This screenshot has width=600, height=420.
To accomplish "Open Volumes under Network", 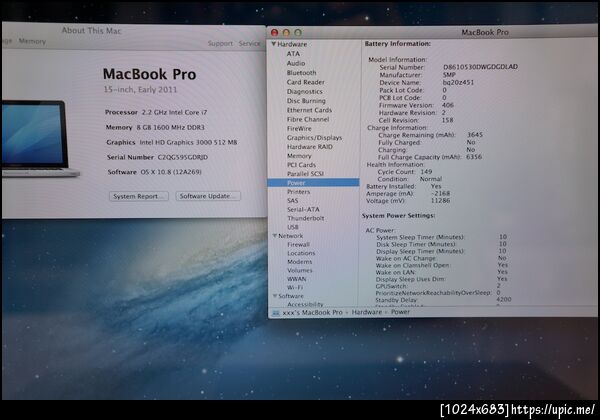I will 300,270.
